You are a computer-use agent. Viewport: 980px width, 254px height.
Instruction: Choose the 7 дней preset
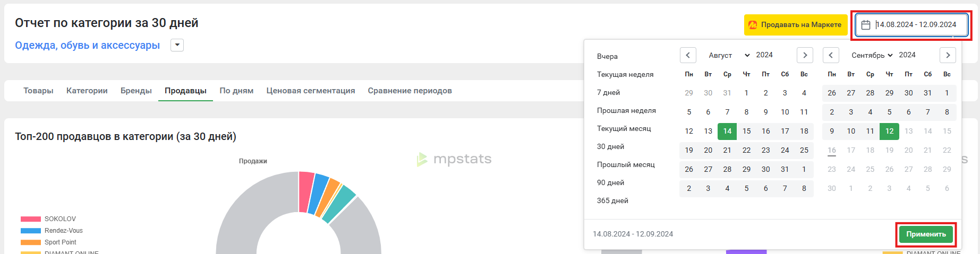coord(608,92)
